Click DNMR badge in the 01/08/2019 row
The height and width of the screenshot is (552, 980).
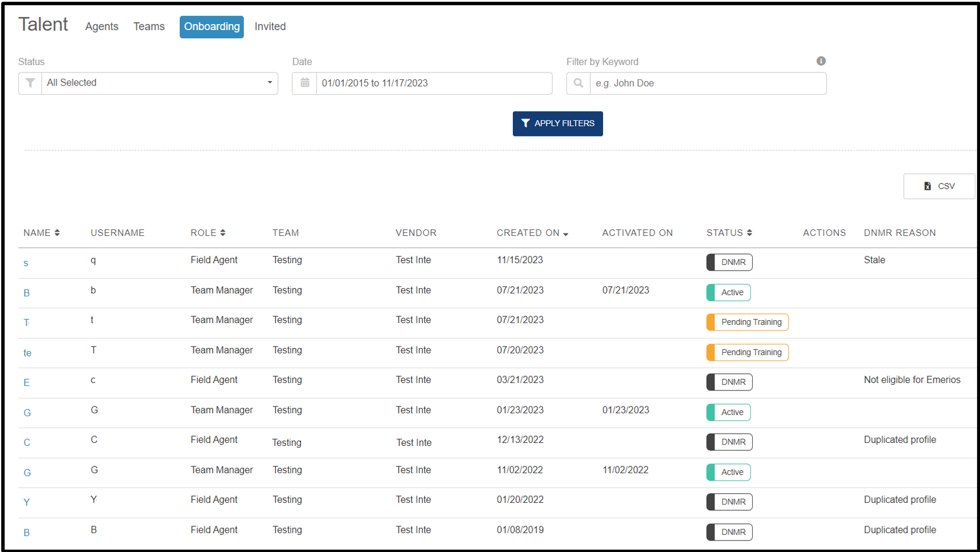point(729,532)
